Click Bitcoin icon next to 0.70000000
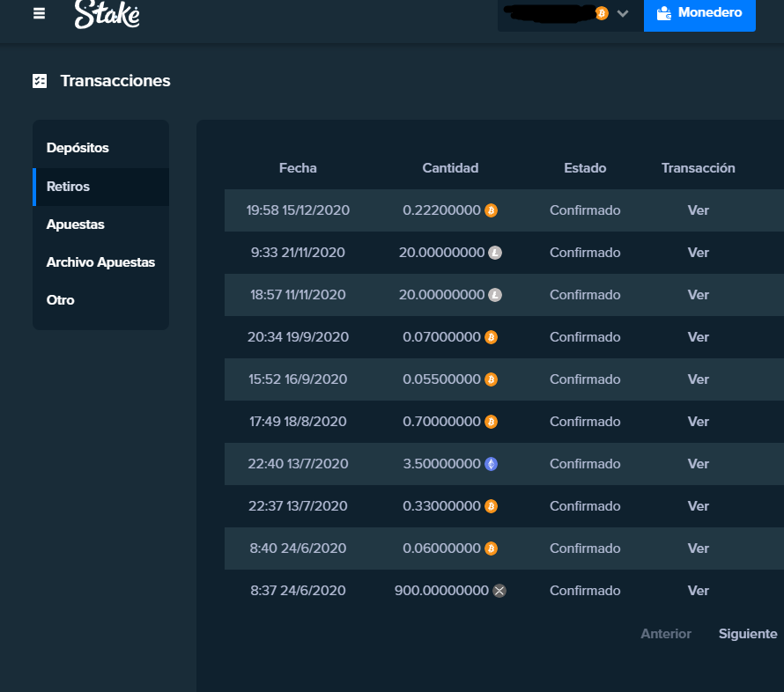The height and width of the screenshot is (692, 784). 492,422
